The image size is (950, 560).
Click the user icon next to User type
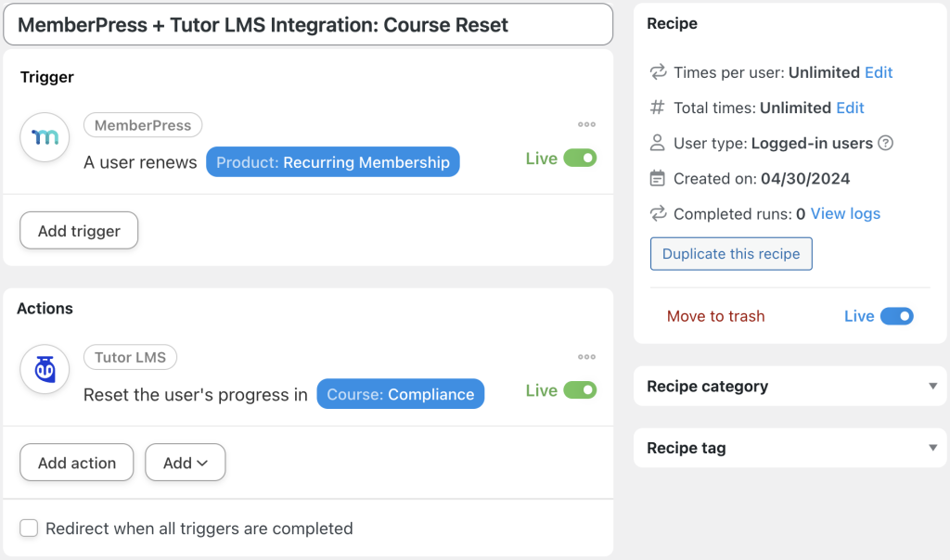click(657, 143)
